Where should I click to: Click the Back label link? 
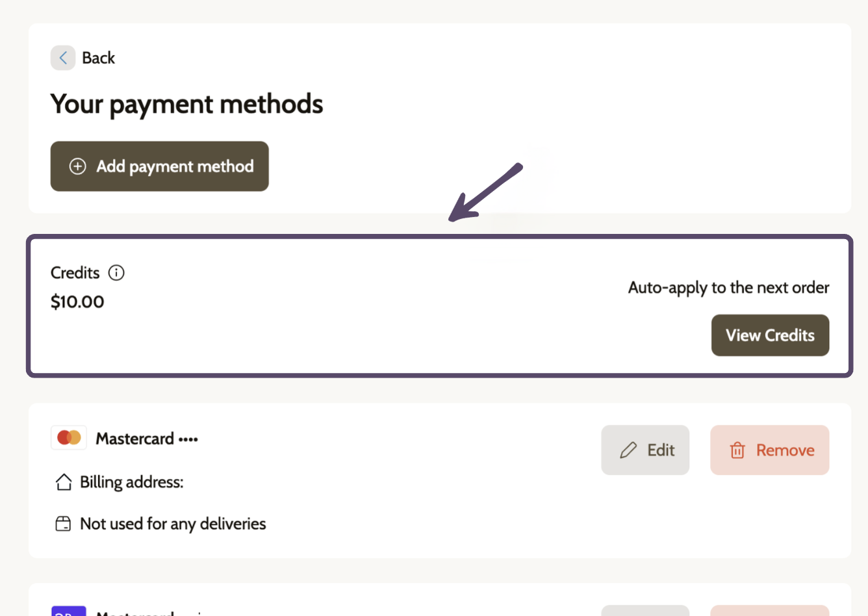(x=98, y=58)
